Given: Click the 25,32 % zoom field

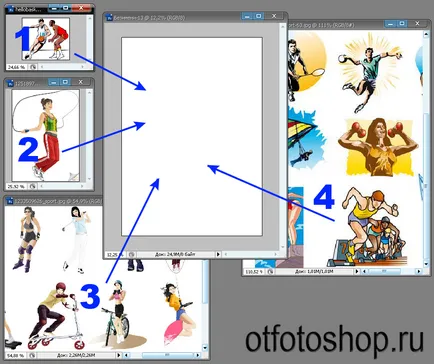Looking at the screenshot, I should (16, 186).
